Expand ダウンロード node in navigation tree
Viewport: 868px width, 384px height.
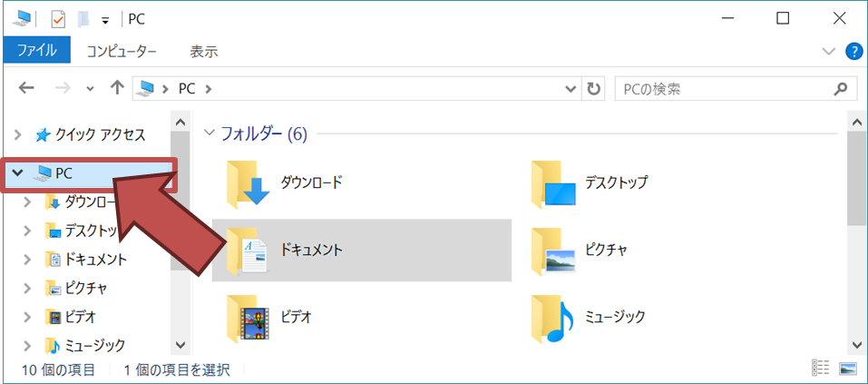tap(28, 202)
